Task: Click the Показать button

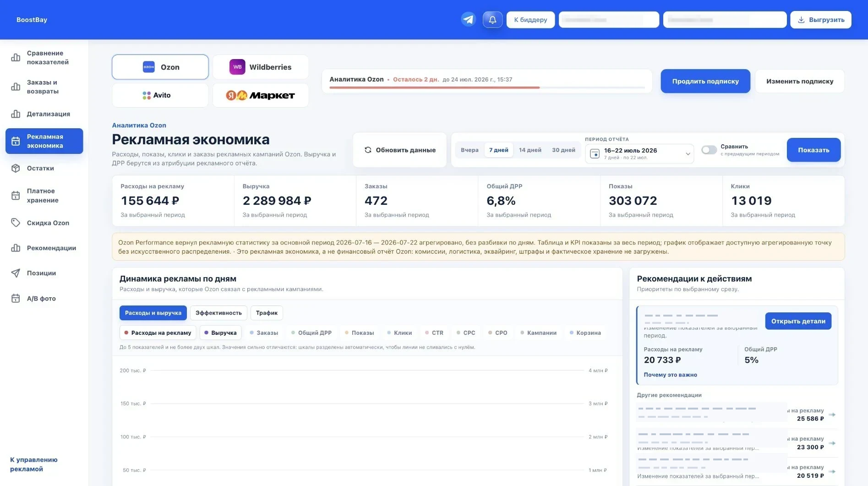Action: coord(813,150)
